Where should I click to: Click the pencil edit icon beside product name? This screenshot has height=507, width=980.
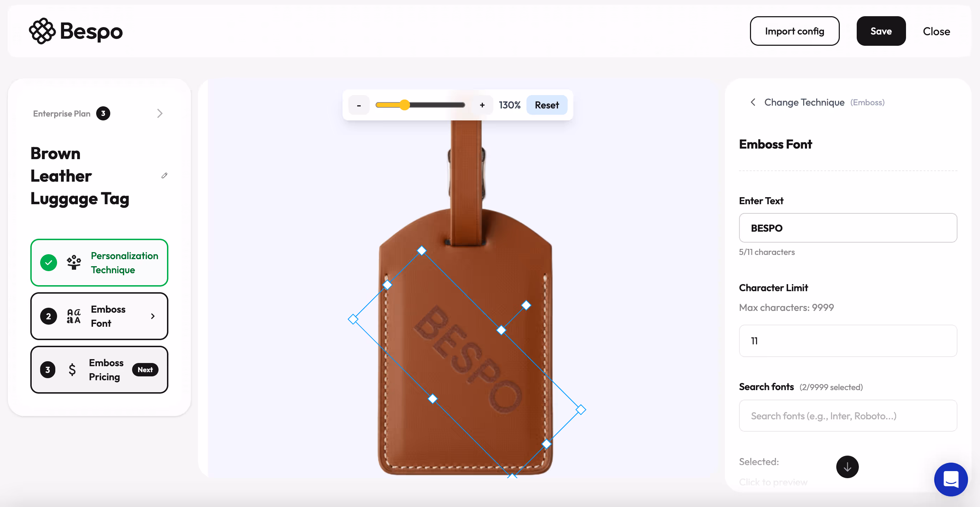[165, 175]
